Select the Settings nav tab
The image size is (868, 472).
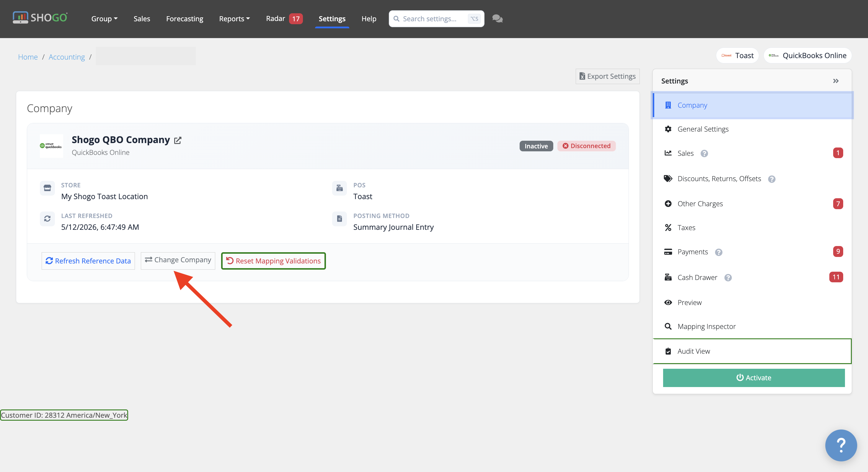click(332, 19)
